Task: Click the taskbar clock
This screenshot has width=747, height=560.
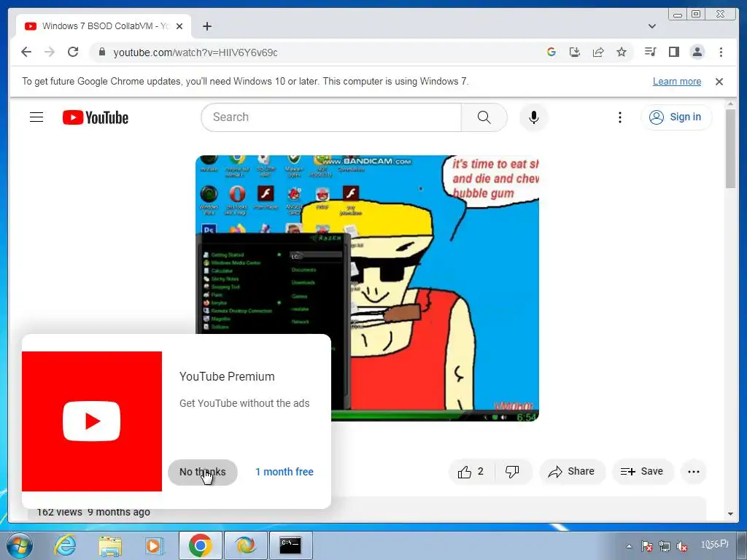Action: (x=714, y=544)
